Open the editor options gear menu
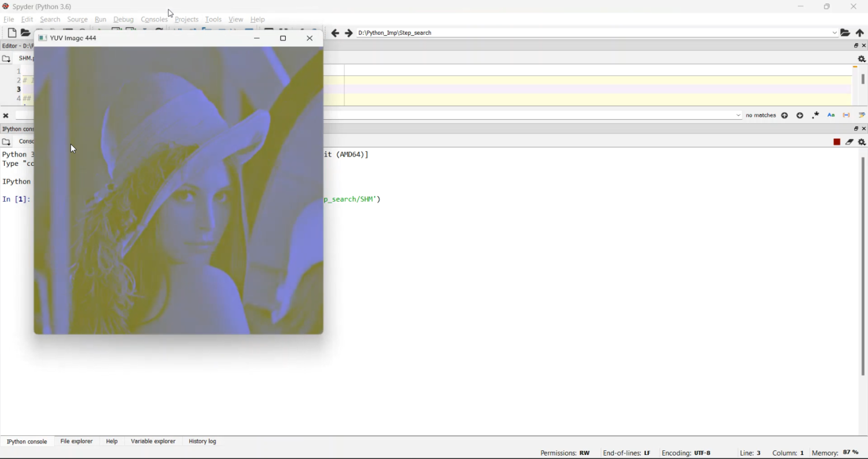 pos(862,59)
